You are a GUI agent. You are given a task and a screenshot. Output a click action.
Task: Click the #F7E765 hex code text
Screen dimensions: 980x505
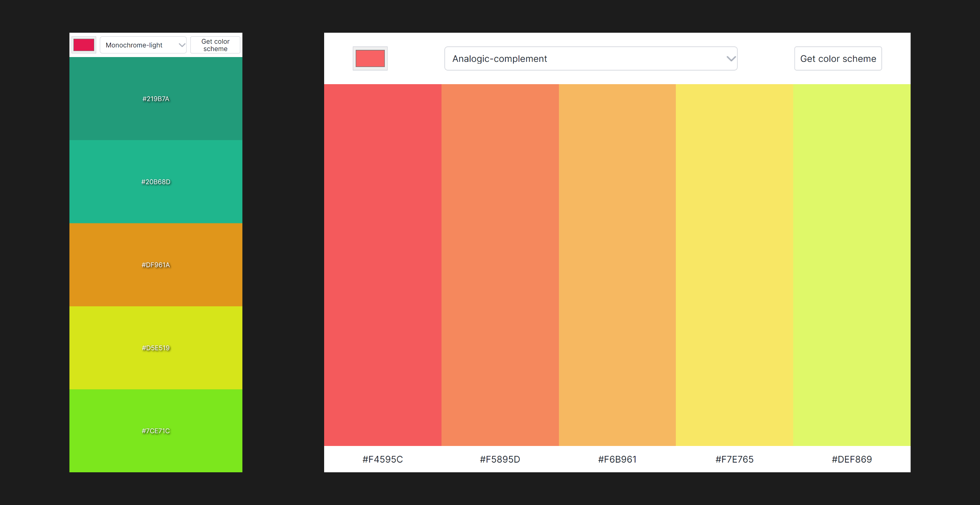click(734, 459)
